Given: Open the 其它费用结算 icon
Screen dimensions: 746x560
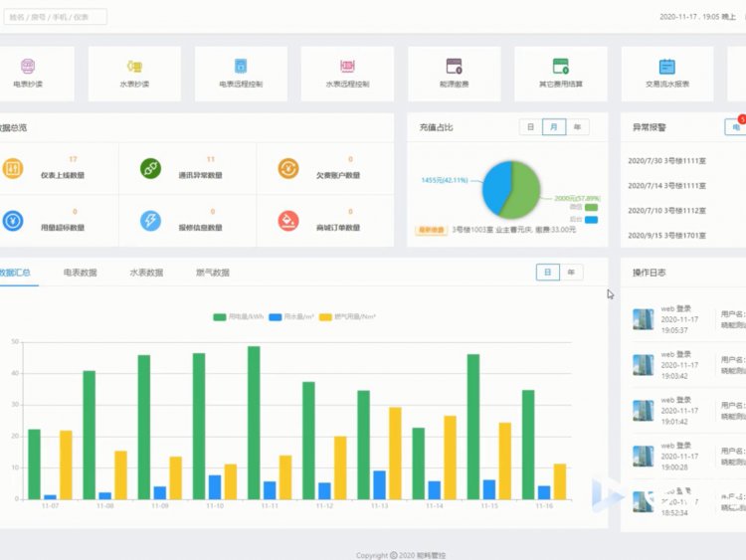Looking at the screenshot, I should [560, 67].
